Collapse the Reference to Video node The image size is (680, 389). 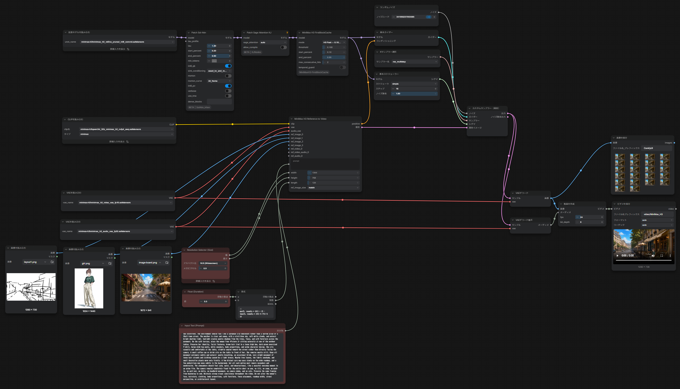[x=292, y=119]
